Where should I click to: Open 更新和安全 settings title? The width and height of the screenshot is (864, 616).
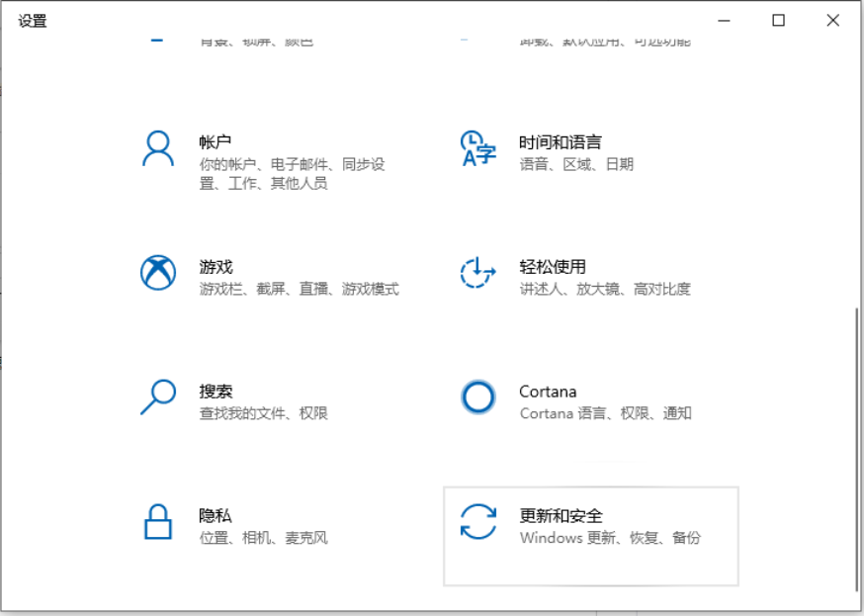pyautogui.click(x=561, y=516)
